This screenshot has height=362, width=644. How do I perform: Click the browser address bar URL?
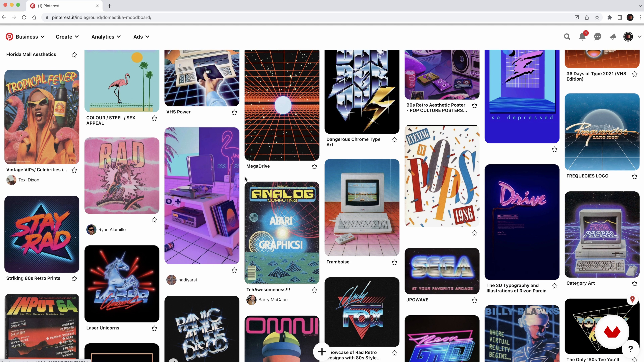click(x=101, y=17)
